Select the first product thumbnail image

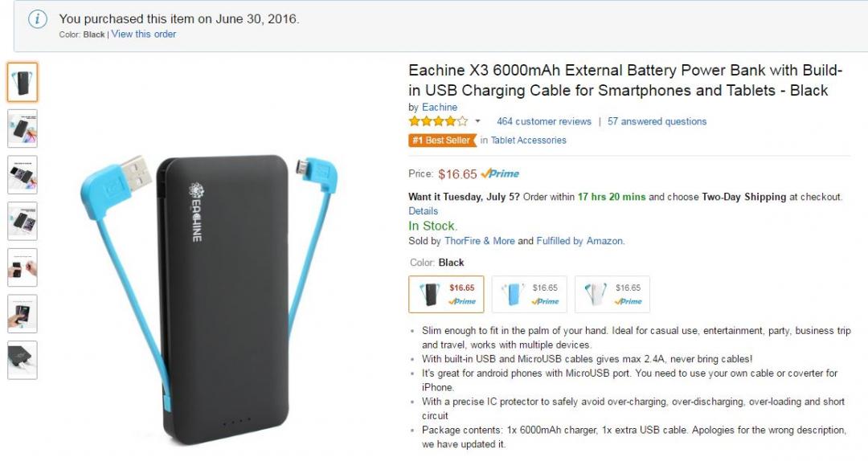(x=23, y=82)
